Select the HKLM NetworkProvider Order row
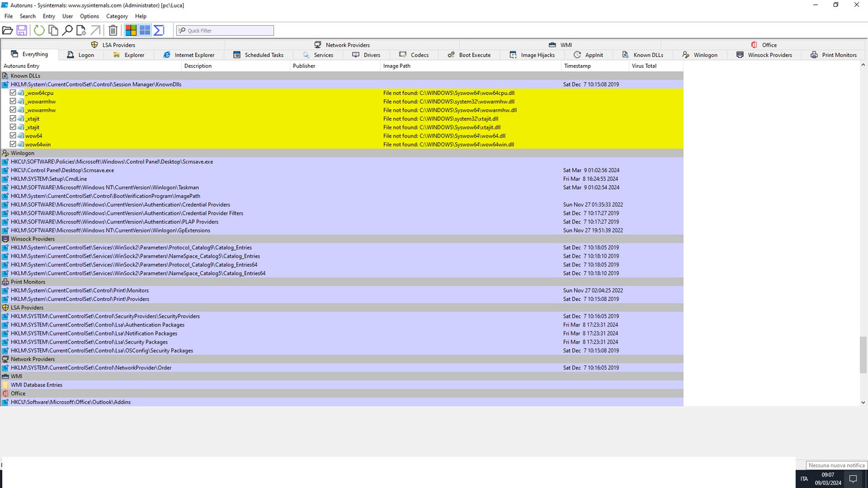The image size is (868, 488). [x=342, y=368]
